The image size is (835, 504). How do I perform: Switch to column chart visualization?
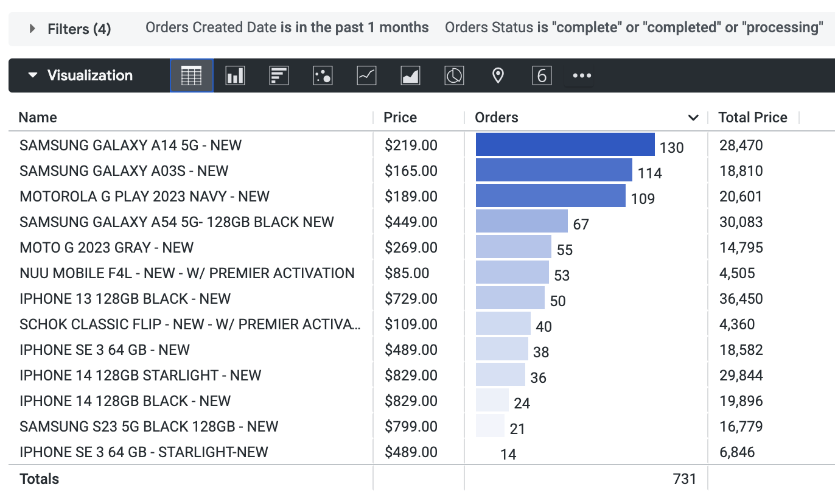click(236, 76)
